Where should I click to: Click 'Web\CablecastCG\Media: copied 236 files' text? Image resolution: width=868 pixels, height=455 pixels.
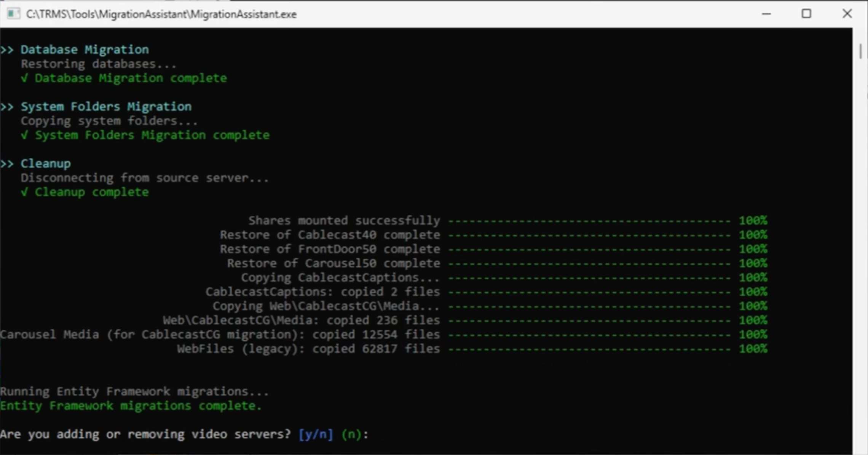302,320
